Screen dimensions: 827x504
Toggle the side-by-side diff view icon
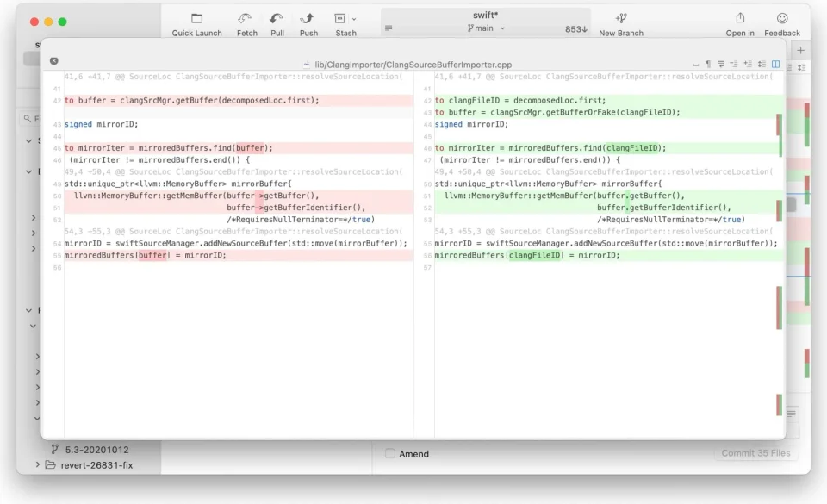[775, 65]
